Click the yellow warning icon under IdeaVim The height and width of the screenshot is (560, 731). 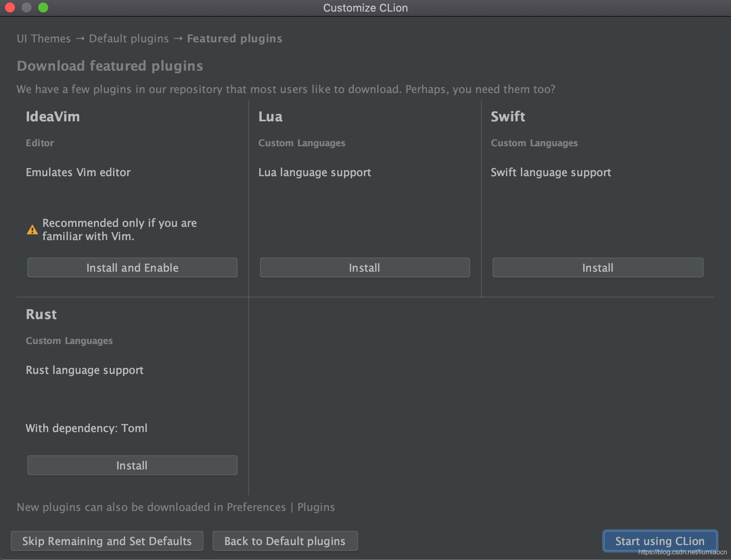click(32, 230)
